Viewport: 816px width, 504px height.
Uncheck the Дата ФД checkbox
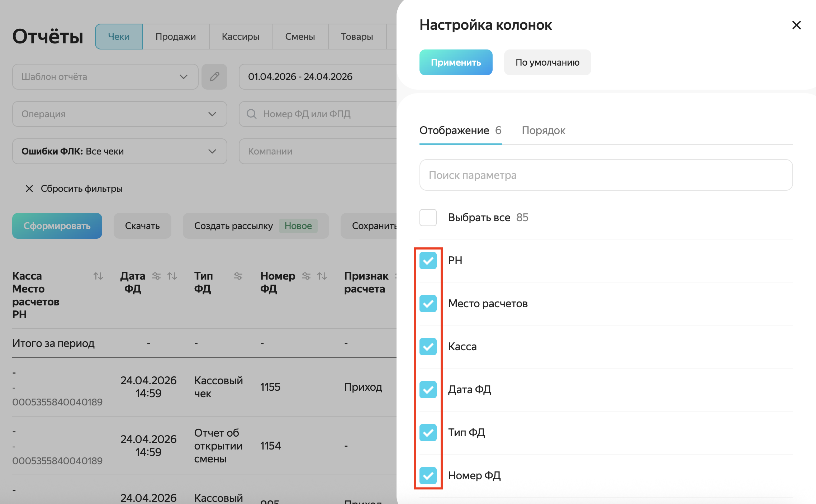pos(428,390)
